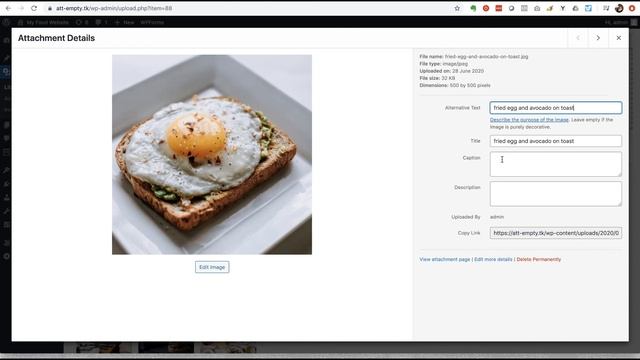Screen dimensions: 640x360
Task: Open comments bubble in admin bar
Action: point(101,22)
